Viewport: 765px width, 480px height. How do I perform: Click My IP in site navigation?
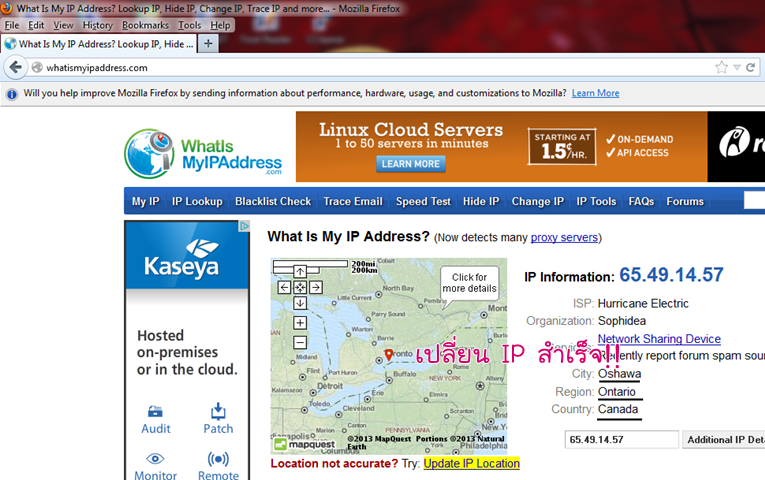145,201
